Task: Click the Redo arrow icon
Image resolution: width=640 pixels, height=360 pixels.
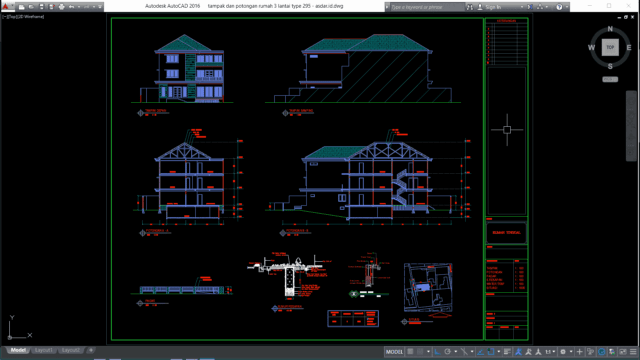Action: (86, 7)
